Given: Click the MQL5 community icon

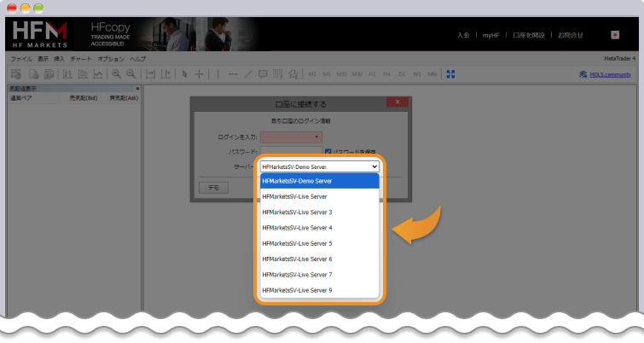Looking at the screenshot, I should [x=583, y=74].
